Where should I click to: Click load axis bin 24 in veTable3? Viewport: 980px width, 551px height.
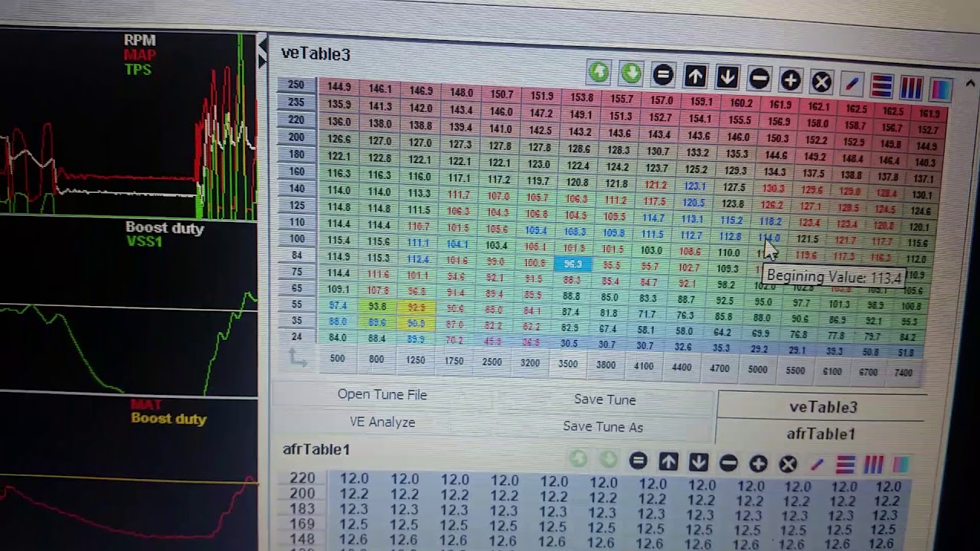point(296,337)
